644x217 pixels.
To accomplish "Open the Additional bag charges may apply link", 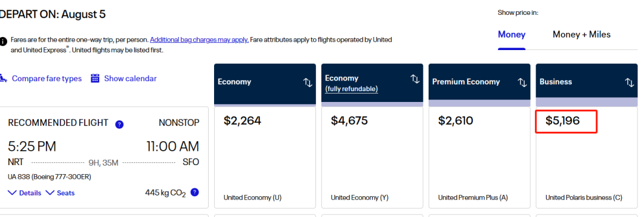I will [199, 40].
